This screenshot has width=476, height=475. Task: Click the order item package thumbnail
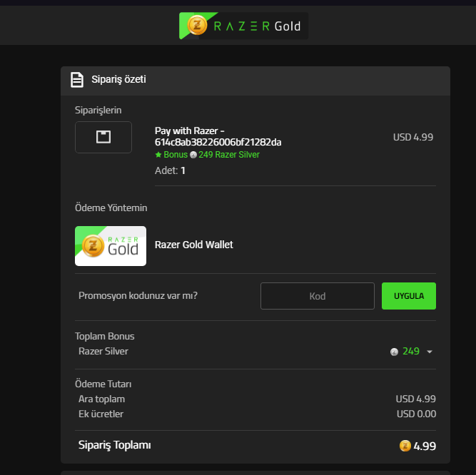[103, 137]
